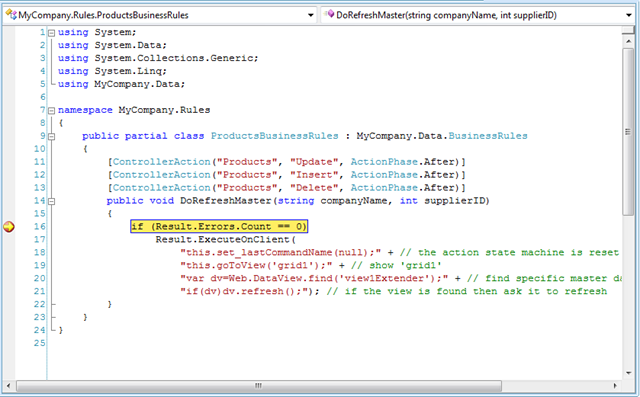Viewport: 640px width, 397px height.
Task: Click the comment '// show 'grid1''
Action: [396, 266]
